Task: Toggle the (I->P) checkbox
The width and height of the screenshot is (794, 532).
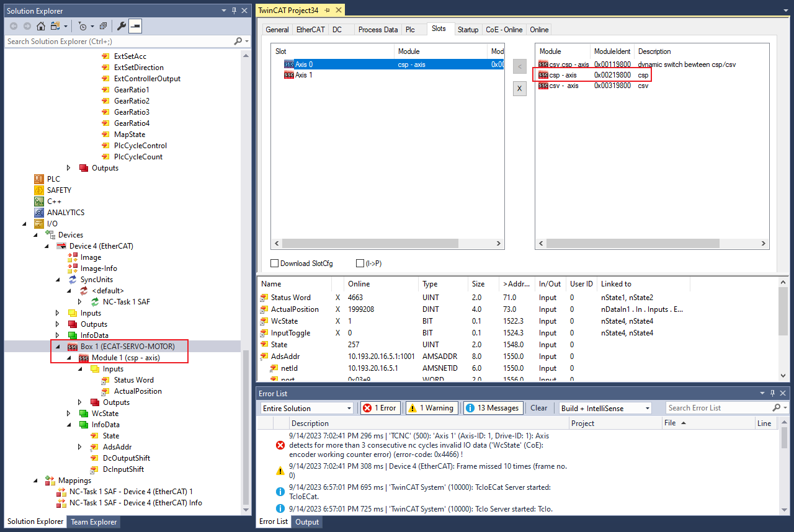Action: click(360, 264)
